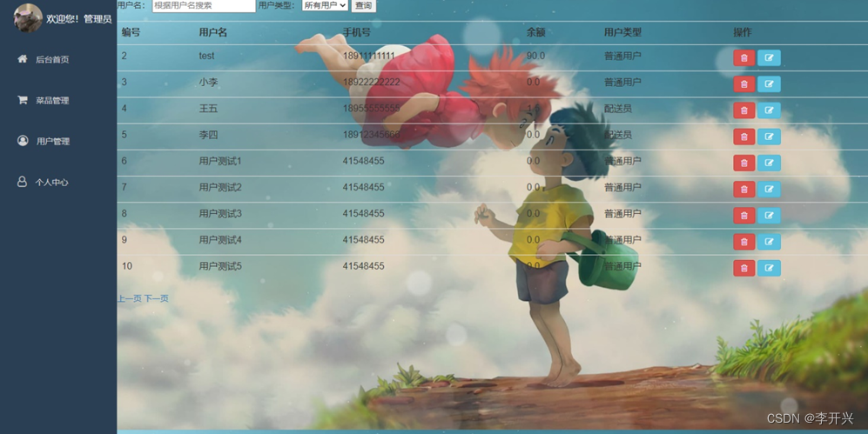Image resolution: width=868 pixels, height=434 pixels.
Task: Delete user 王五
Action: (x=744, y=110)
